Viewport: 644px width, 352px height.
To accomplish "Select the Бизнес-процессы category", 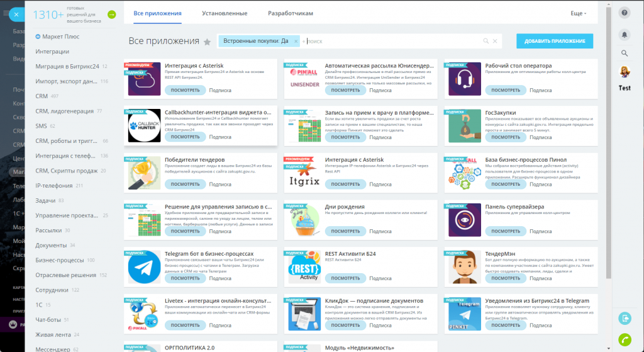I will point(60,260).
